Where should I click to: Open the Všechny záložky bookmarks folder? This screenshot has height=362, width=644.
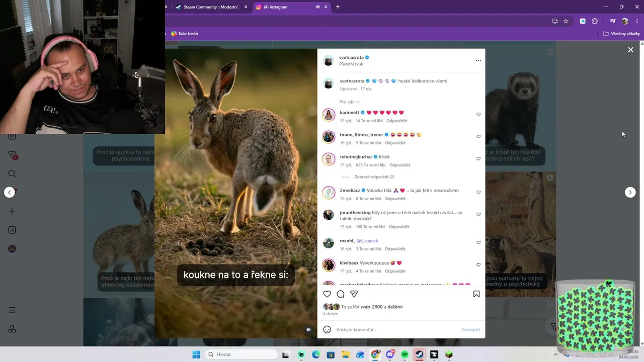coord(621,34)
